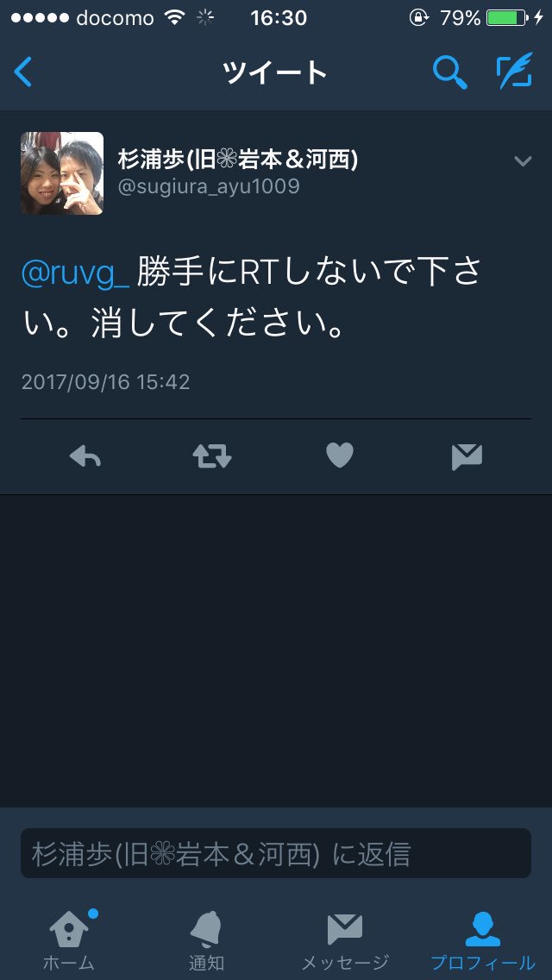Viewport: 552px width, 980px height.
Task: Expand the tweet options chevron menu
Action: coord(523,161)
